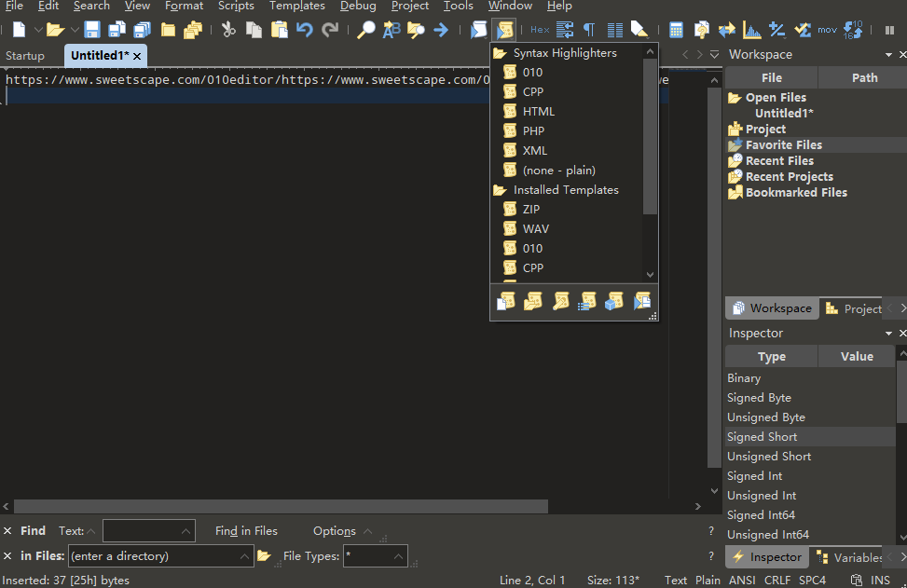This screenshot has height=588, width=907.
Task: Browse directory with the folder icon
Action: coord(265,556)
